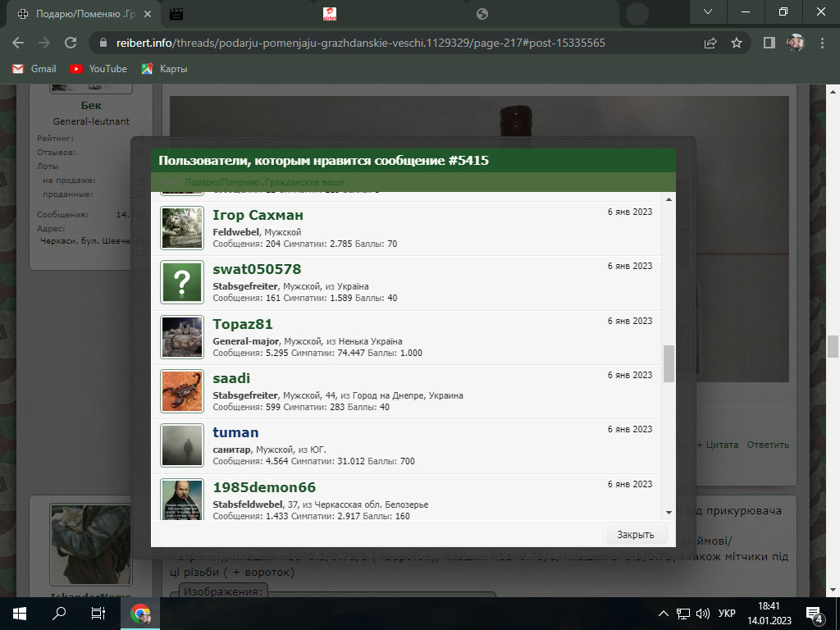The image size is (840, 630).
Task: Switch to the Подарю/Поменяю tab
Action: [x=78, y=14]
